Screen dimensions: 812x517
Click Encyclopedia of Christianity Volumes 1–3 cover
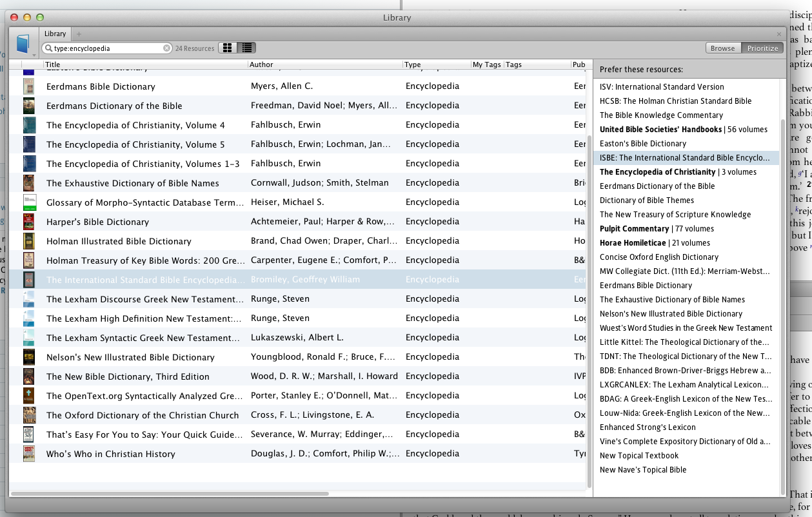[x=29, y=164]
